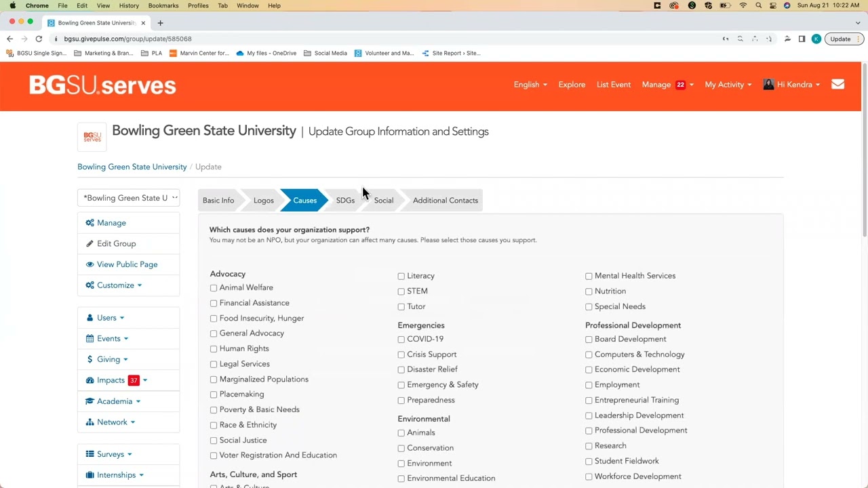868x488 pixels.
Task: Expand the Manage dropdown in header
Action: [667, 85]
